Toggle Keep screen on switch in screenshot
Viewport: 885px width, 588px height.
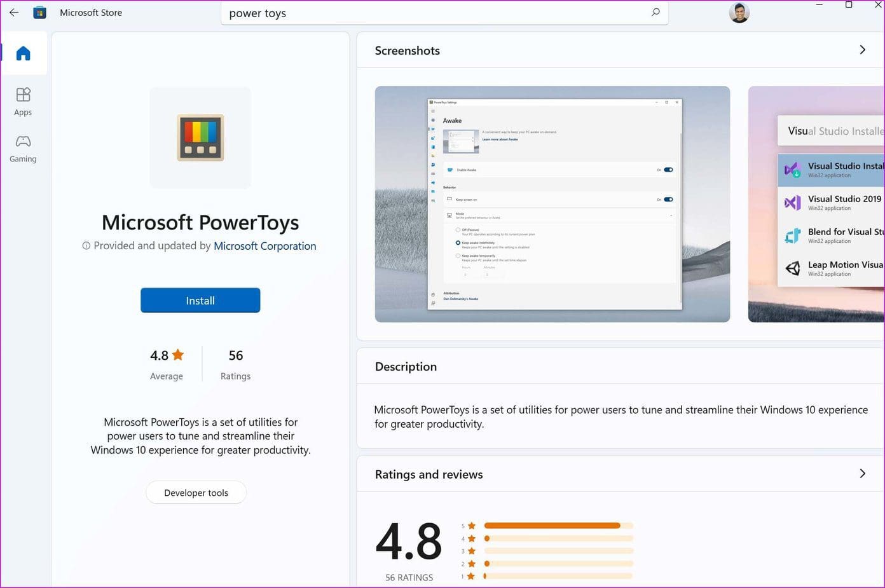pos(668,200)
